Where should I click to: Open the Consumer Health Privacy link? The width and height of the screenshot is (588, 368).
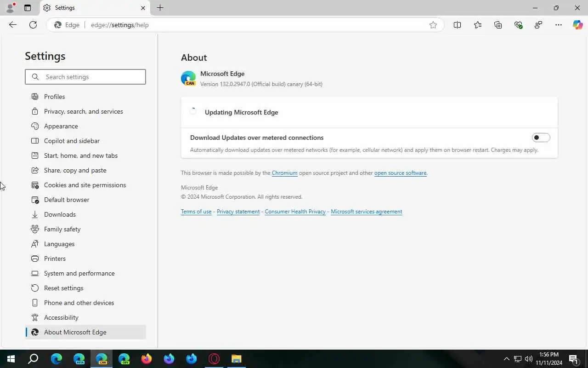(x=295, y=212)
